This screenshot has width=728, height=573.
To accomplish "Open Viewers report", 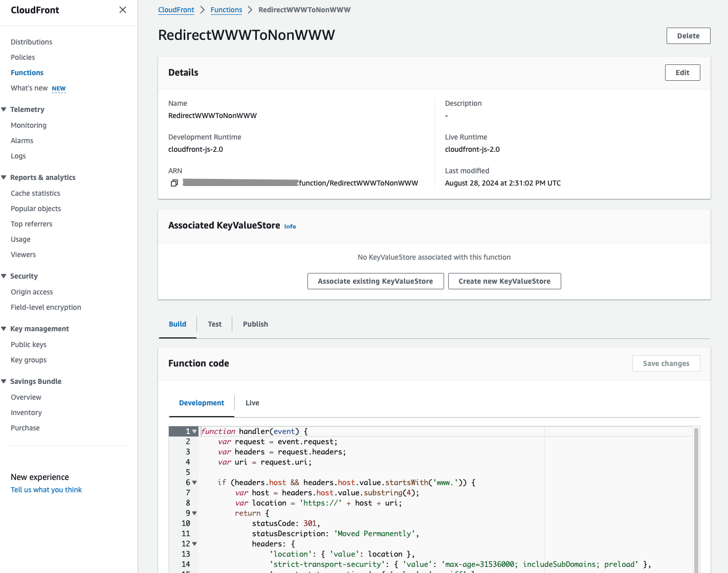I will tap(23, 255).
